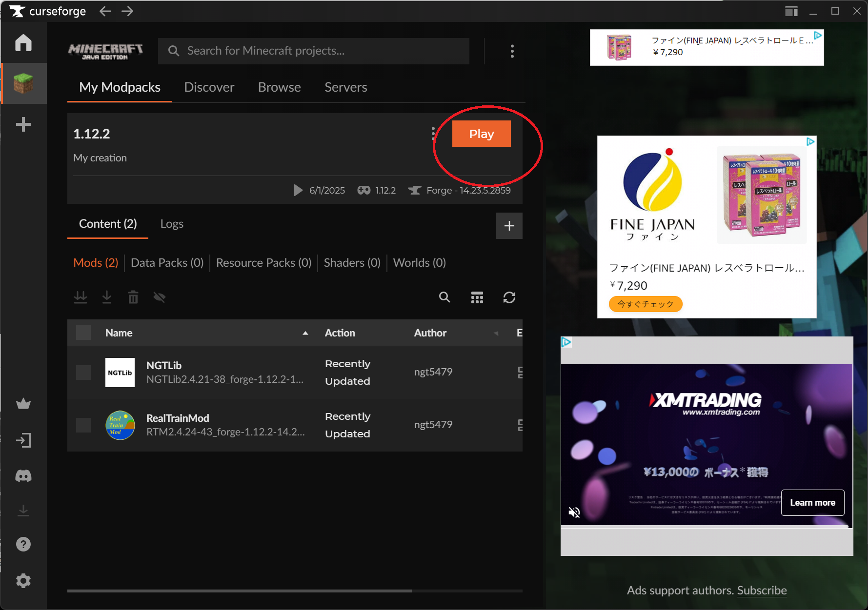Navigate forward with the right arrow
868x610 pixels.
tap(127, 11)
